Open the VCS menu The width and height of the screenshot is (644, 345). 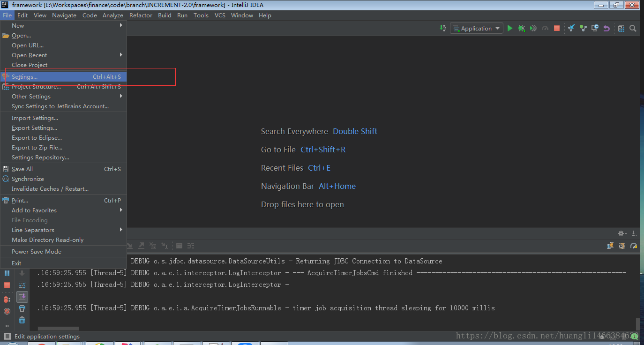tap(220, 15)
